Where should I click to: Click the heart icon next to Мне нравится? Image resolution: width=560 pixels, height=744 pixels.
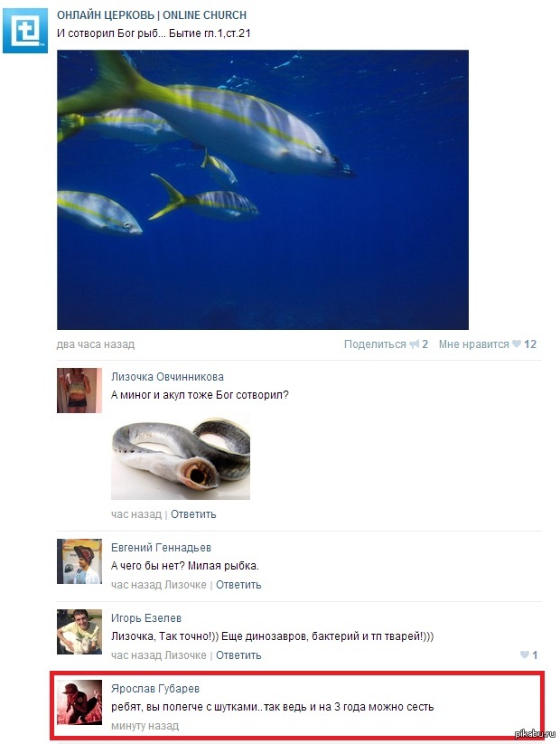[517, 344]
